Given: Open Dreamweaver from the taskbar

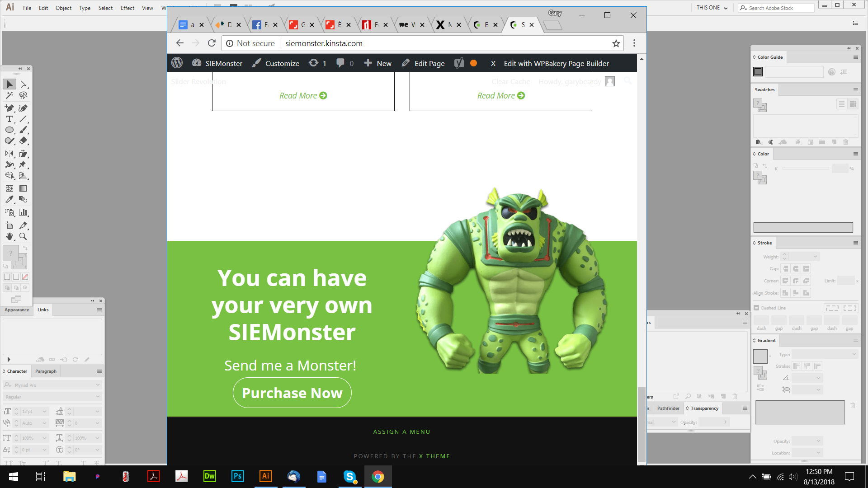Looking at the screenshot, I should [x=210, y=476].
